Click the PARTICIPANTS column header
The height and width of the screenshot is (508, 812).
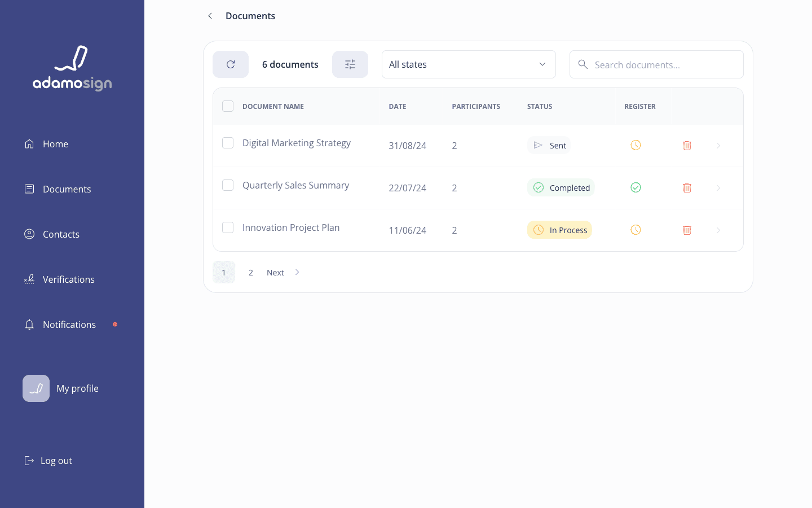click(476, 106)
